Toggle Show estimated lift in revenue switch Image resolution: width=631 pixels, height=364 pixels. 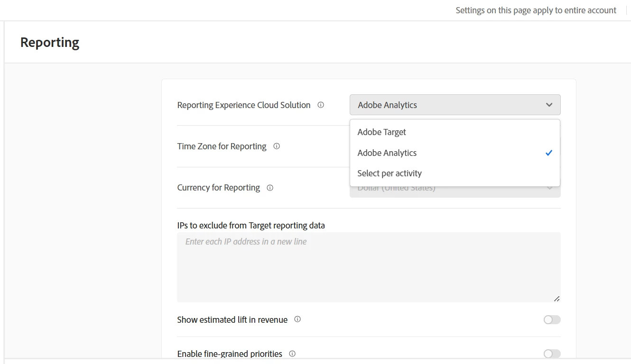coord(552,320)
